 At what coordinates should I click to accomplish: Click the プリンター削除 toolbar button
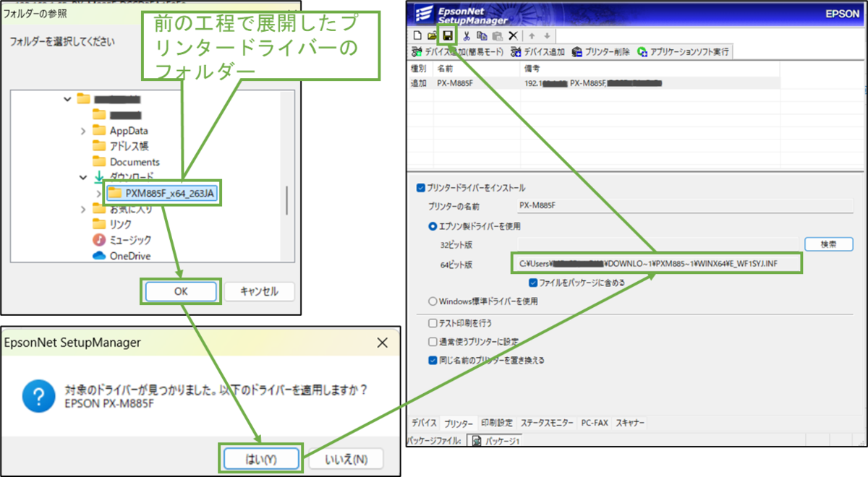600,52
